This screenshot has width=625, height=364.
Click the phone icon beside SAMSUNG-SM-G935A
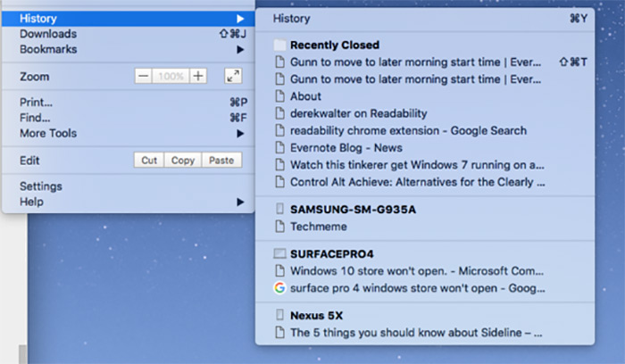click(x=279, y=209)
